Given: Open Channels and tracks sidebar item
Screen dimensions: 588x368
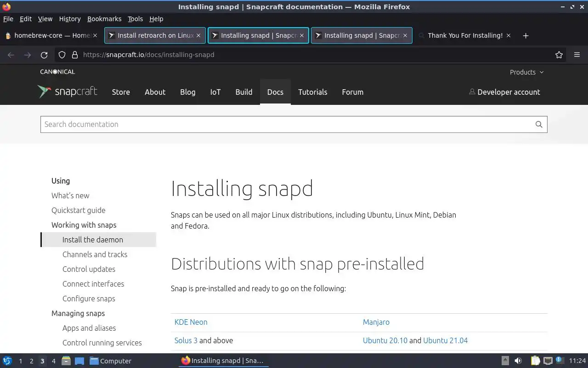Looking at the screenshot, I should coord(95,254).
